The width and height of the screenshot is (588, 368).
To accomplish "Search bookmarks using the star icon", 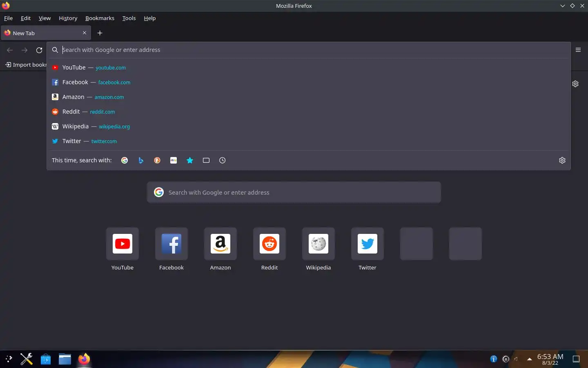I will tap(190, 160).
